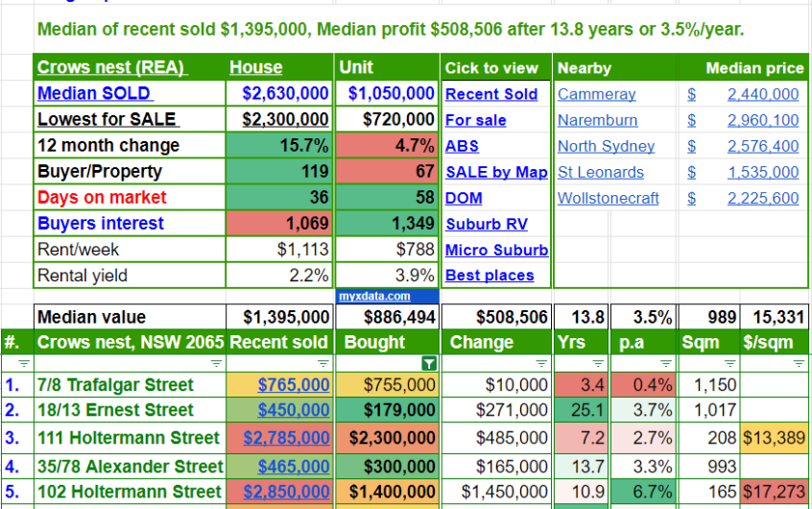Click the For sale link
The image size is (812, 509).
tap(475, 120)
